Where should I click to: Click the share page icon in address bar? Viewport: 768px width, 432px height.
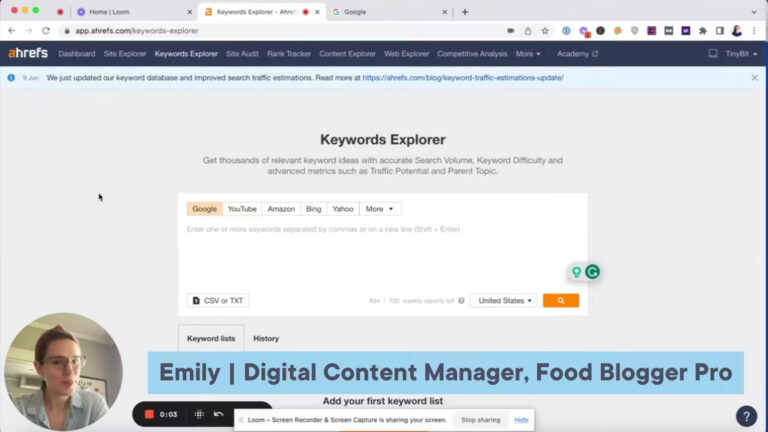pos(528,30)
